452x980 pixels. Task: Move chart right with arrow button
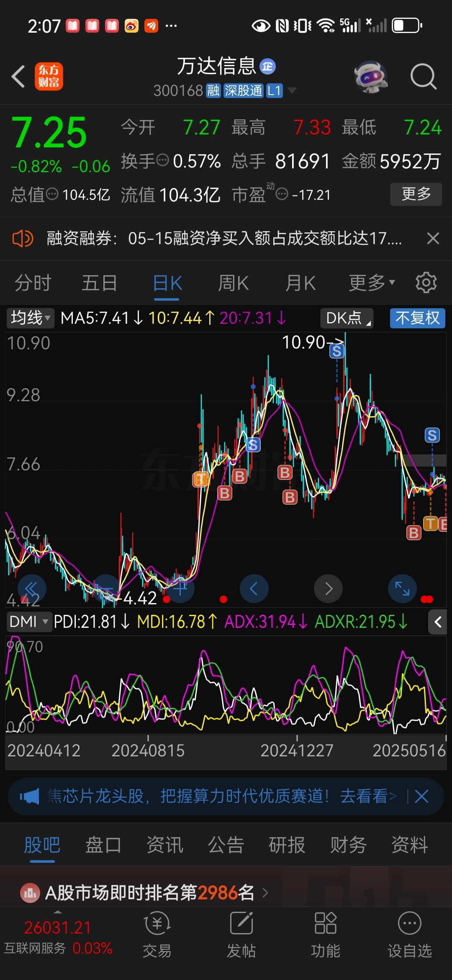coord(328,588)
